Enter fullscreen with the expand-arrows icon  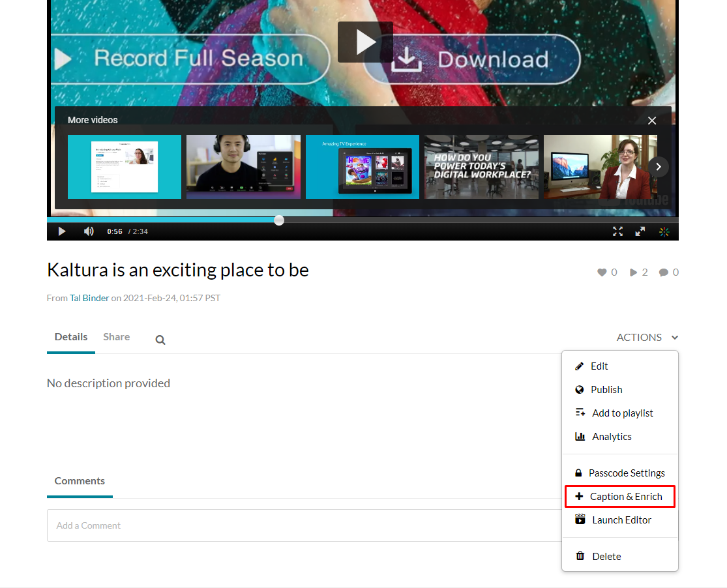pos(617,231)
